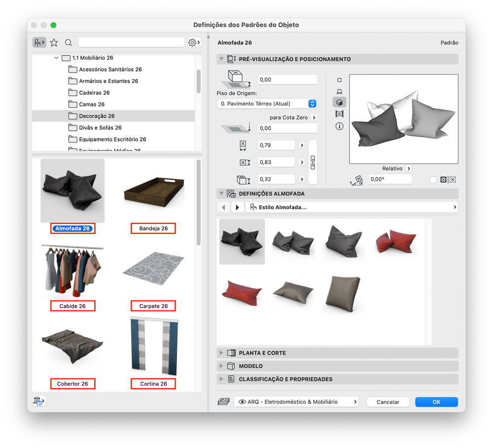Click the Cancelar button
The width and height of the screenshot is (493, 448).
[x=388, y=402]
